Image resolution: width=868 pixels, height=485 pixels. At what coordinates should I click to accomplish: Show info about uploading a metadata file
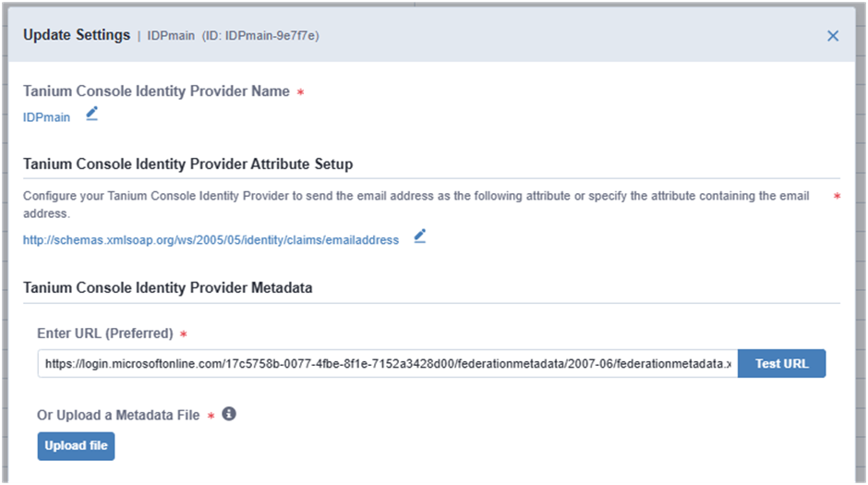pyautogui.click(x=229, y=414)
